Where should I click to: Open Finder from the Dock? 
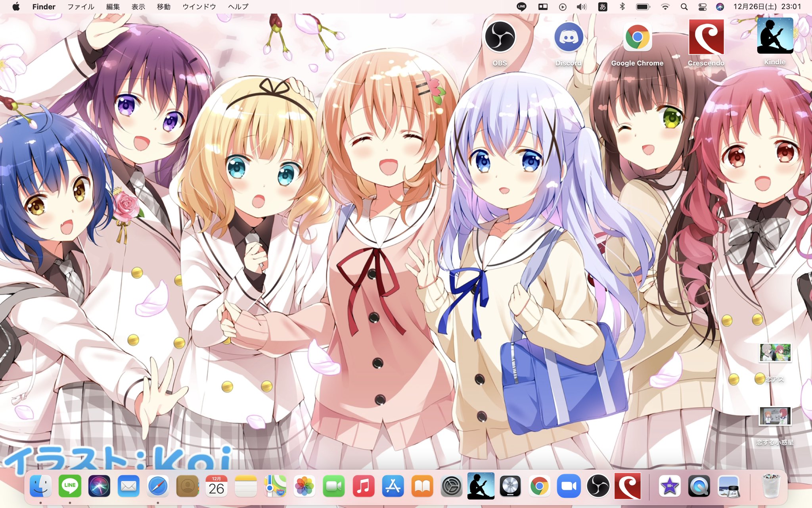click(40, 486)
